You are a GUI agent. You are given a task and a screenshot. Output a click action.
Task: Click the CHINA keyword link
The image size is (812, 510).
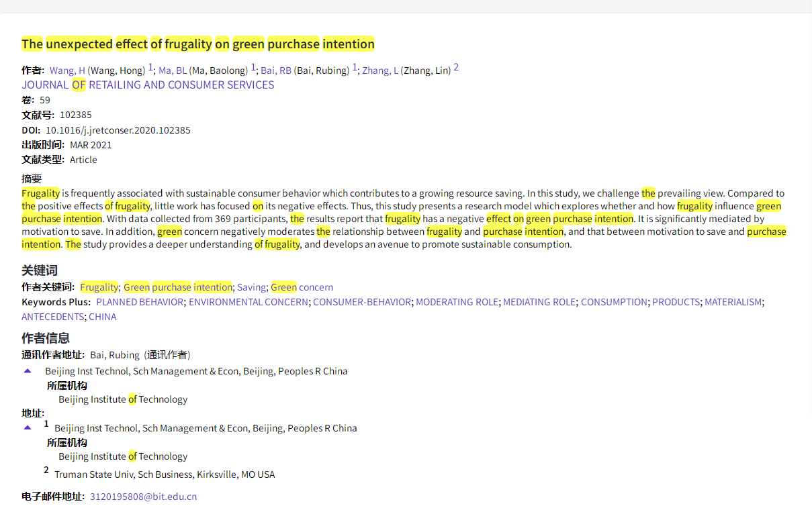[103, 317]
